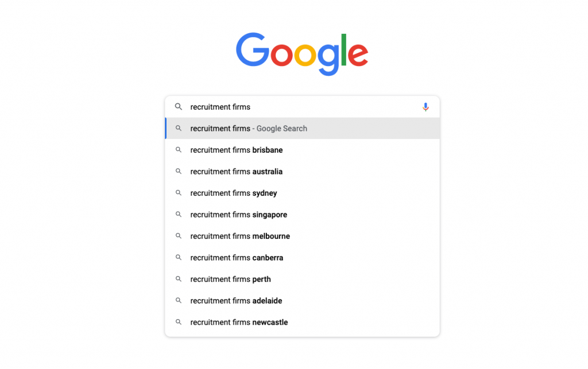Choose 'recruitment firms newcastle' suggestion
588x369 pixels.
click(x=302, y=322)
